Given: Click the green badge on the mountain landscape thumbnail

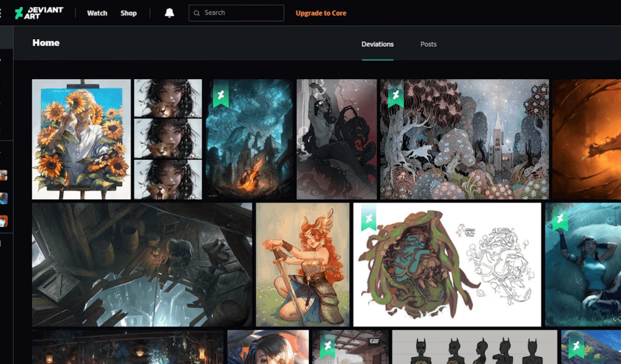Looking at the screenshot, I should pyautogui.click(x=576, y=345).
